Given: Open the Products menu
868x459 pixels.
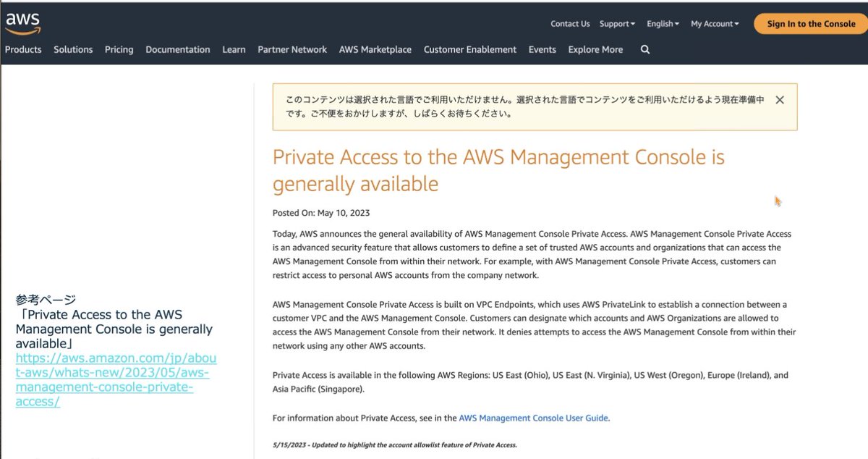Looking at the screenshot, I should point(23,50).
